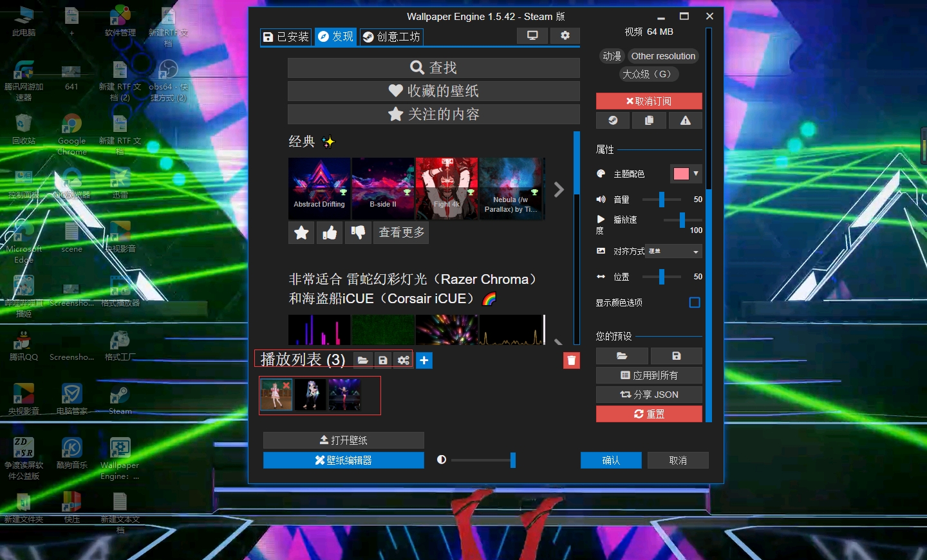The image size is (927, 560).
Task: Click the red 取消订阅 button
Action: pos(649,101)
